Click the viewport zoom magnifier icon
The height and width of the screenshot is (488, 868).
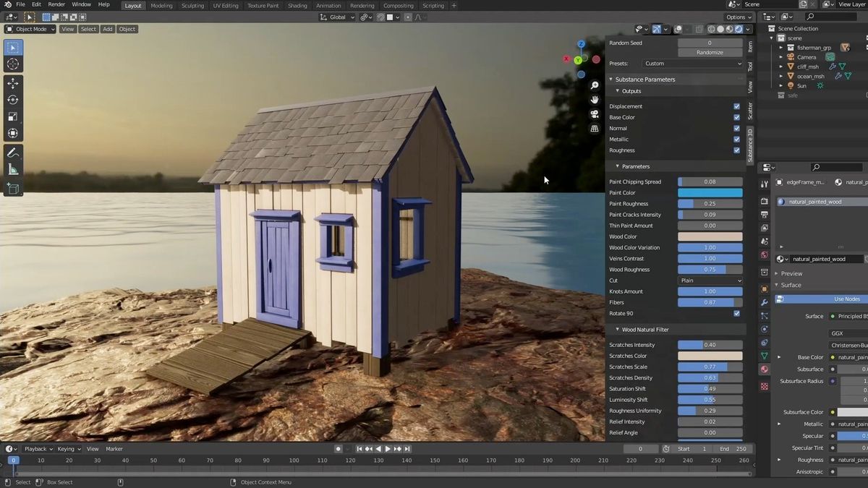click(x=595, y=86)
